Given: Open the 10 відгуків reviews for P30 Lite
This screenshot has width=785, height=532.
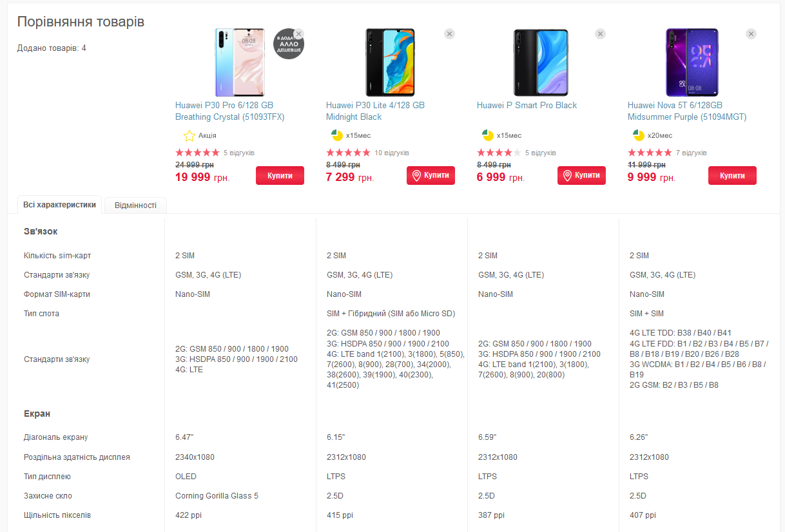Looking at the screenshot, I should 391,153.
